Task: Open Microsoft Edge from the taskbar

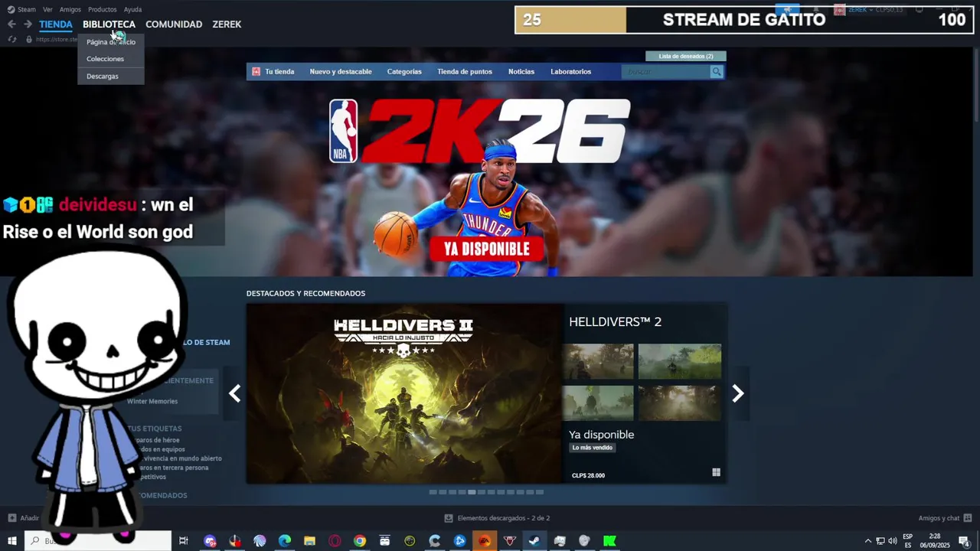Action: pos(285,541)
